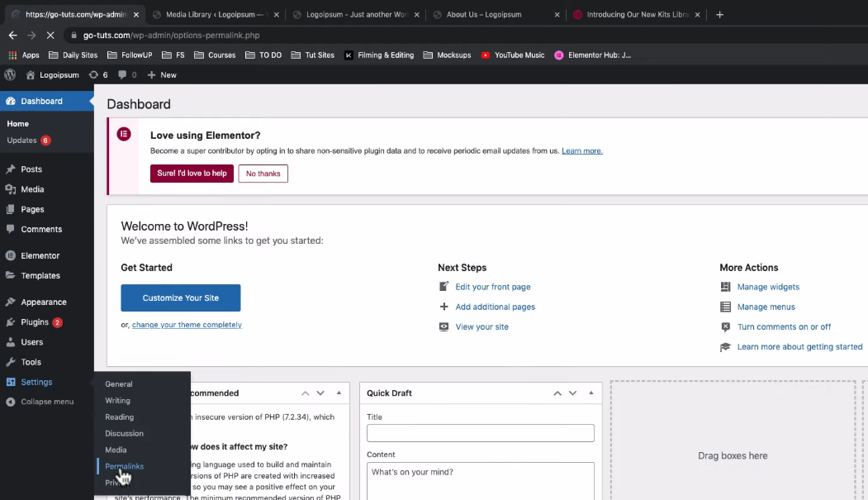The image size is (868, 500).
Task: Open Elementor Hub bookmark
Action: tap(593, 55)
